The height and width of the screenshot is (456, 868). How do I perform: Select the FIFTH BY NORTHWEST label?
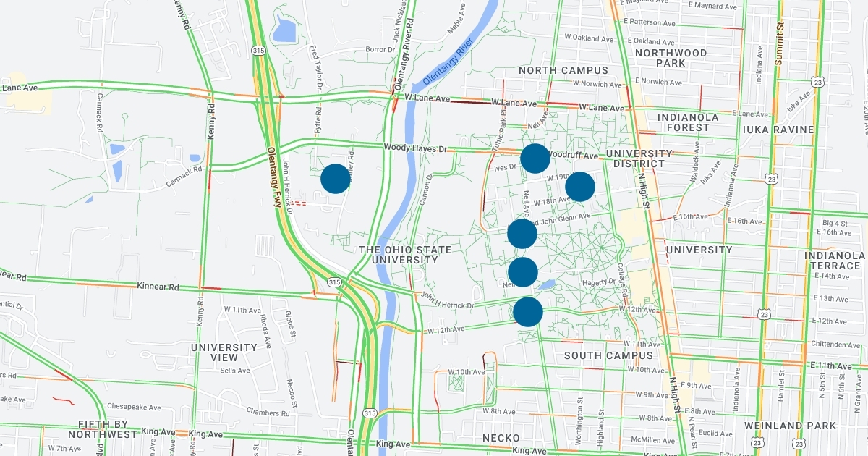click(x=103, y=429)
